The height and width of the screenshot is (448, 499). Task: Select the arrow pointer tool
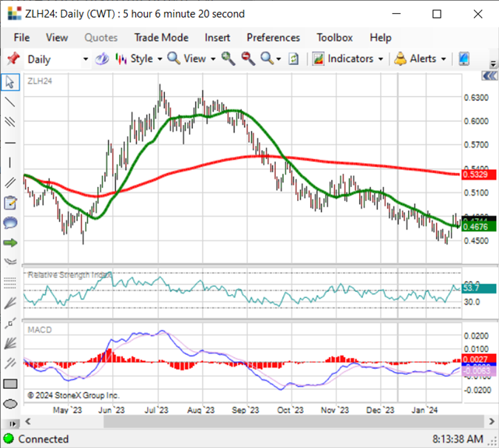[10, 82]
